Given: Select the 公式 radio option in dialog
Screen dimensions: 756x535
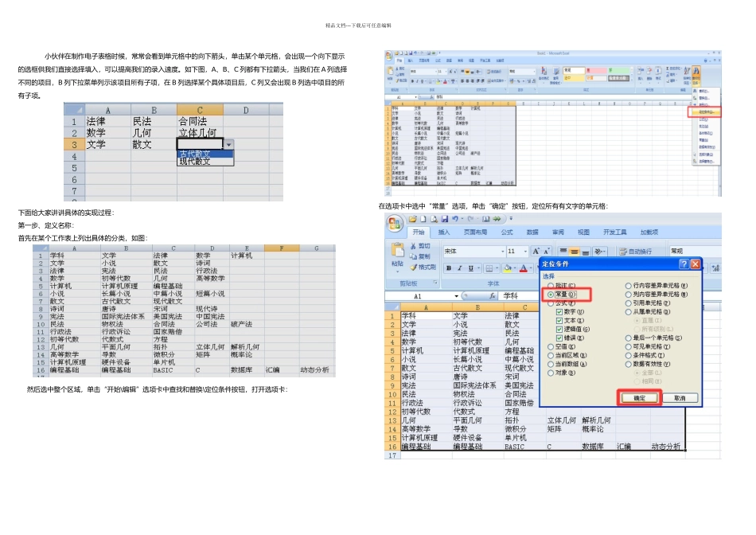Looking at the screenshot, I should click(x=551, y=303).
